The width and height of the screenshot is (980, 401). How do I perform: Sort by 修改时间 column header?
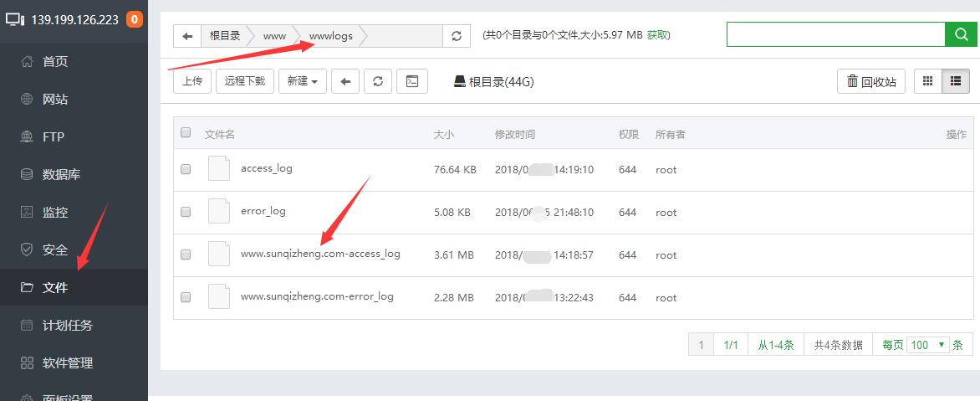515,135
